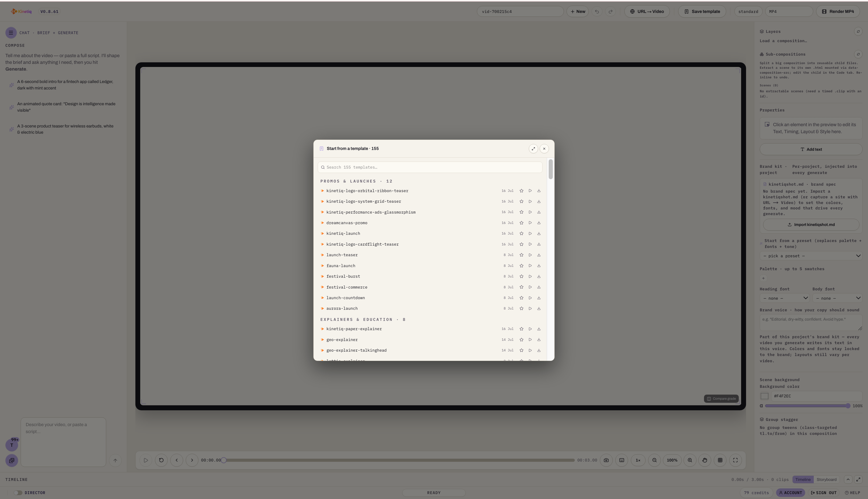Toggle the Director switch
The width and height of the screenshot is (868, 499).
click(18, 493)
